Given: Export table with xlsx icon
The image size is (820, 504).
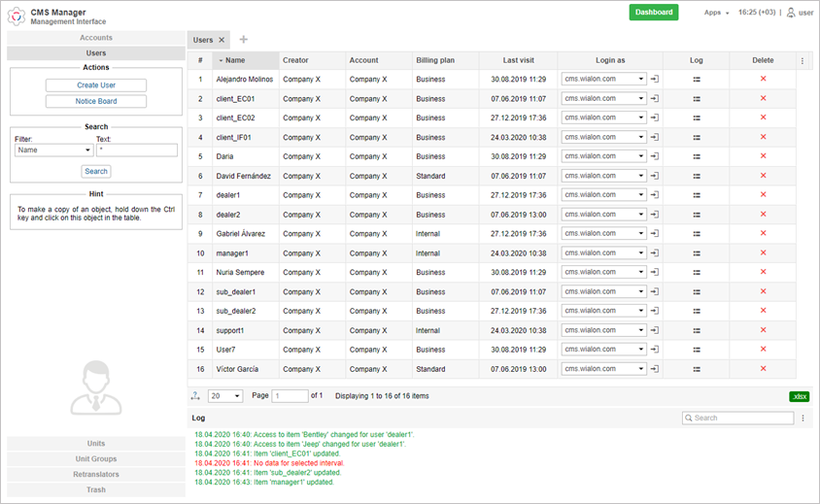Looking at the screenshot, I should click(x=799, y=396).
